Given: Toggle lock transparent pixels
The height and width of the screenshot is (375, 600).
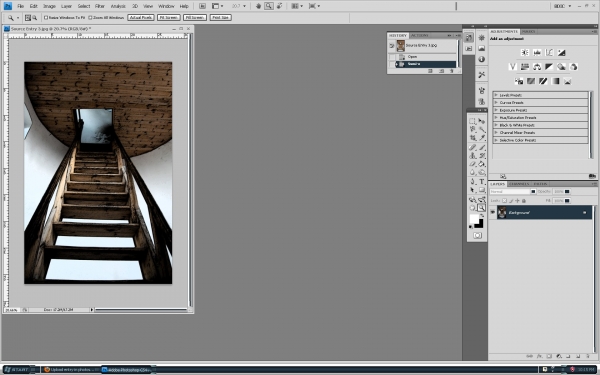Looking at the screenshot, I should click(x=504, y=201).
